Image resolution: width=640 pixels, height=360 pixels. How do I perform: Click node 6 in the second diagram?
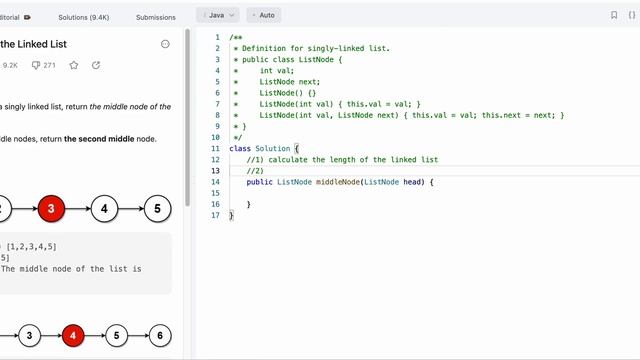click(x=160, y=336)
